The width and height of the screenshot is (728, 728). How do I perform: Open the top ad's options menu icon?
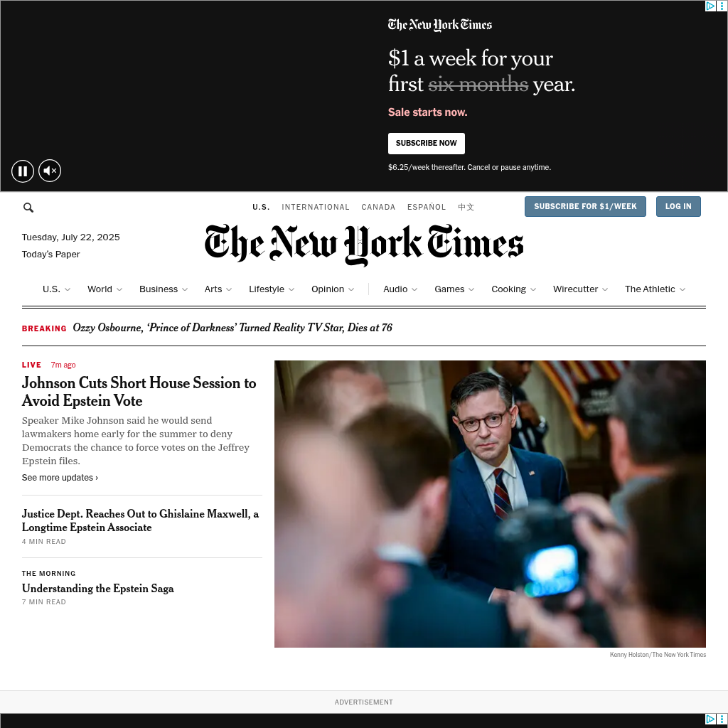722,6
